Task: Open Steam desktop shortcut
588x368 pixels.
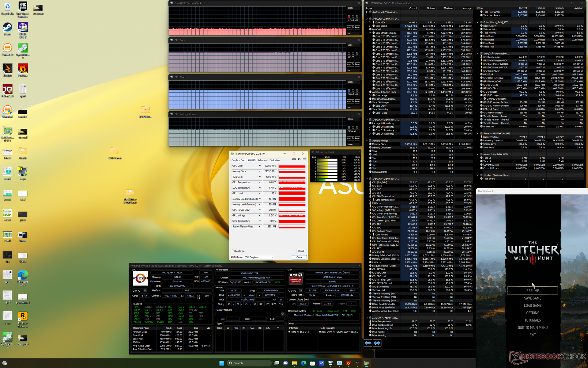Action: 7,29
